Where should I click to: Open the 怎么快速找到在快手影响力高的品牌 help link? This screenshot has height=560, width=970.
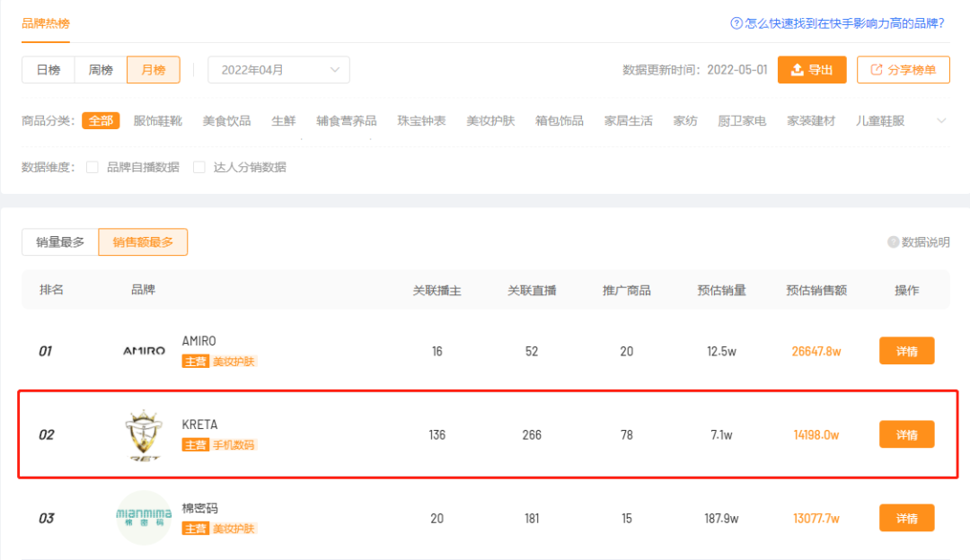(x=844, y=23)
